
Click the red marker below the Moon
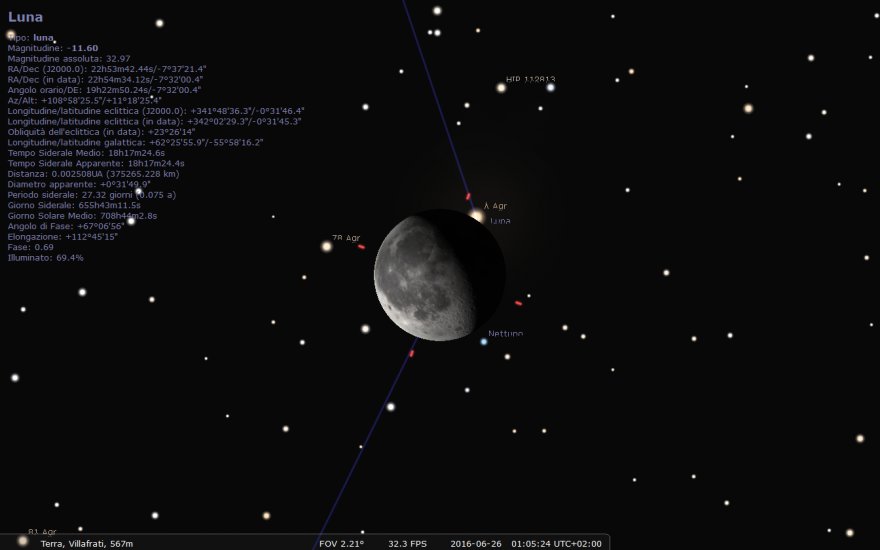coord(411,353)
